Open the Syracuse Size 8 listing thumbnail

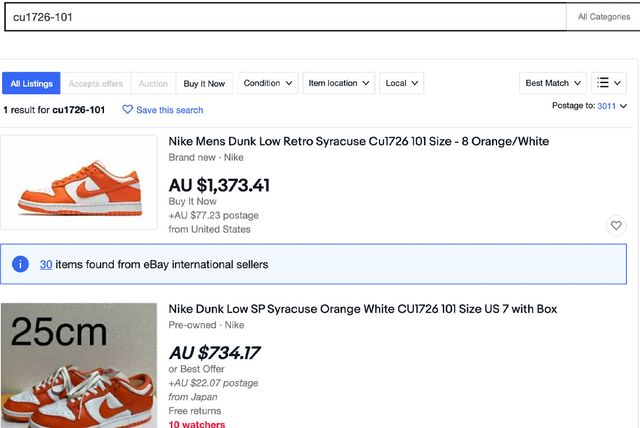(x=79, y=182)
